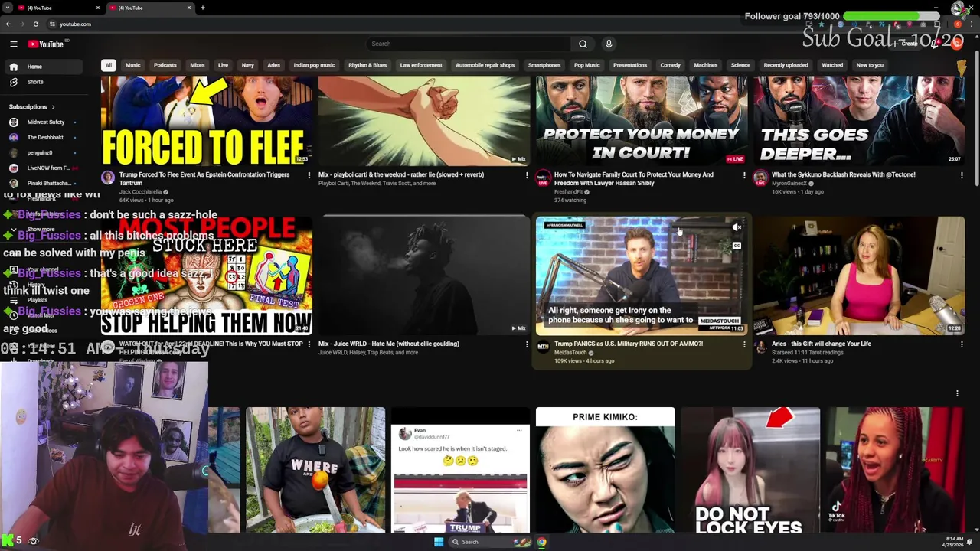This screenshot has height=551, width=980.
Task: Open MyronGainesX channel avatar
Action: click(760, 178)
